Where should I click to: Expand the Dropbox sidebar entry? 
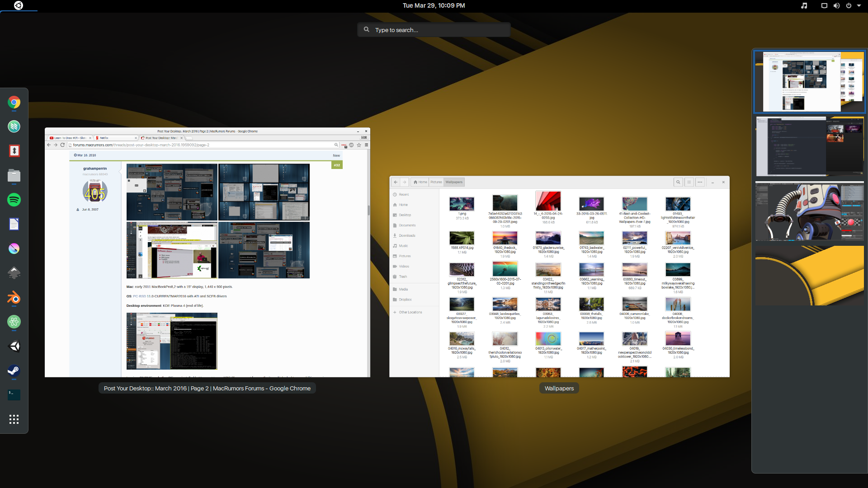(407, 300)
